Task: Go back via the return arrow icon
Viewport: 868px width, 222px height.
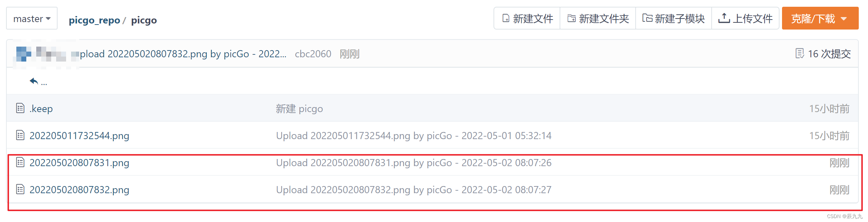Action: click(x=34, y=81)
